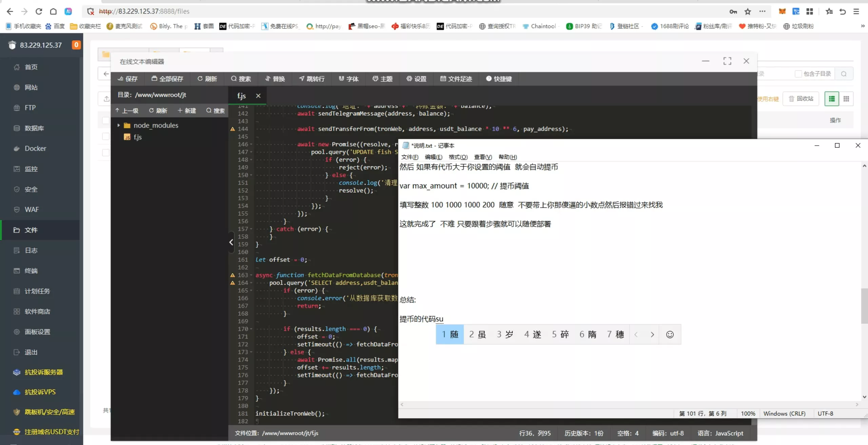This screenshot has height=445, width=868.
Task: Collapse the editor file tree panel
Action: [x=231, y=242]
